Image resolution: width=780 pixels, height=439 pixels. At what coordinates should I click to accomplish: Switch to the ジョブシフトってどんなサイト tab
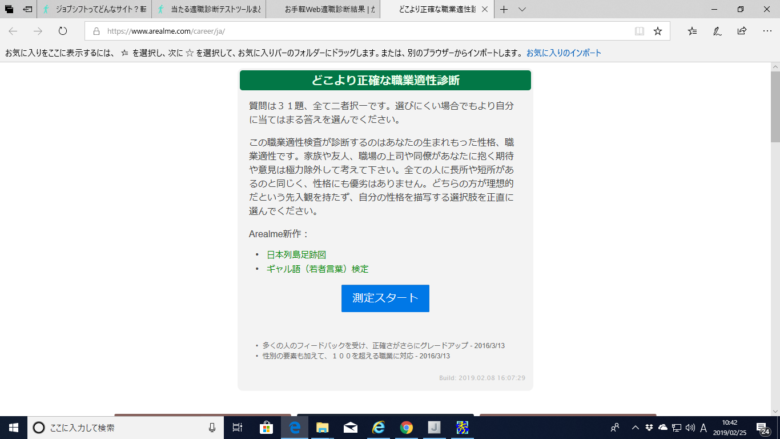[95, 9]
